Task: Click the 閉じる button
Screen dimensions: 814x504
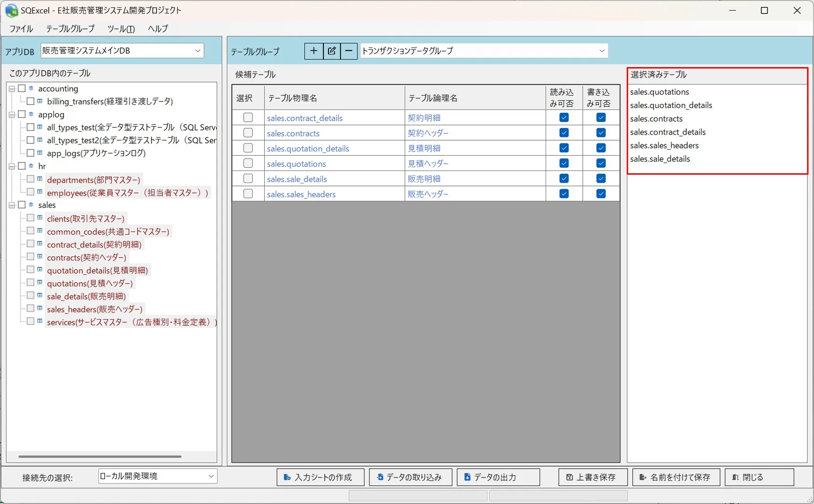Action: pyautogui.click(x=759, y=477)
